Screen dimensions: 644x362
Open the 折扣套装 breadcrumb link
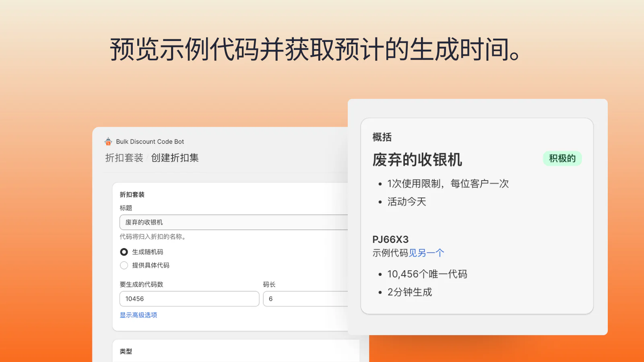124,158
